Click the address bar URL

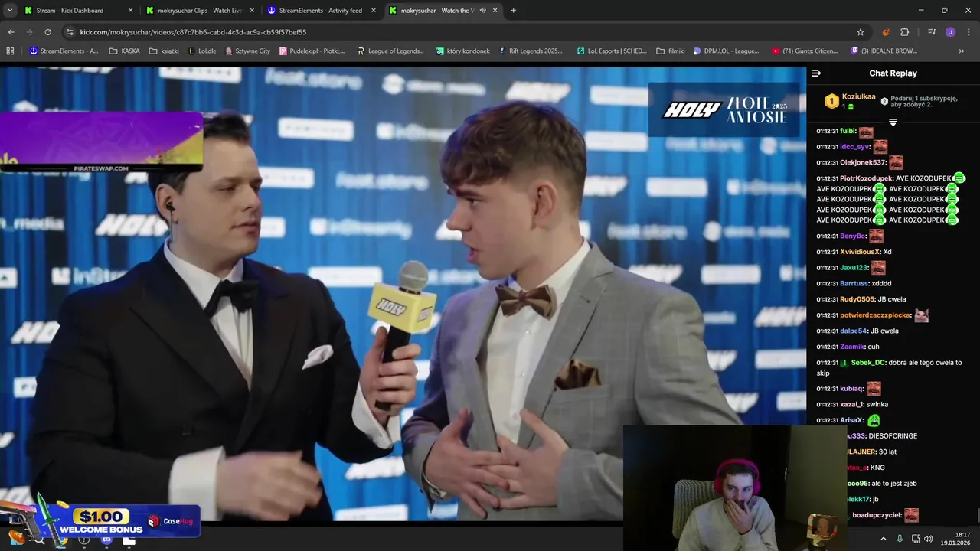tap(193, 32)
